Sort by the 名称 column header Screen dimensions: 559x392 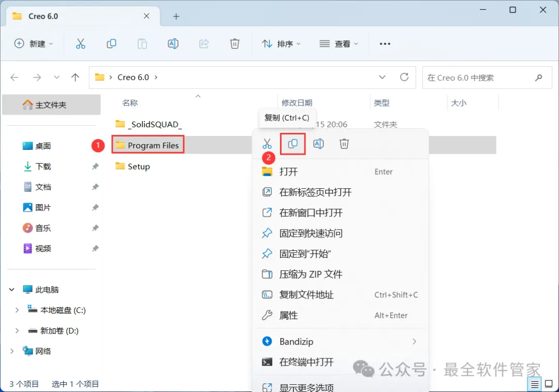point(130,103)
